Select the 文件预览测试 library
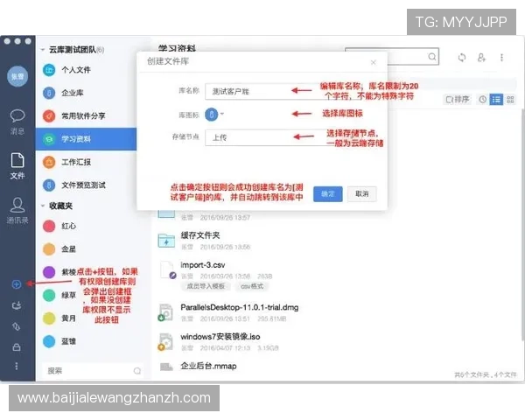The width and height of the screenshot is (525, 420). [x=86, y=185]
